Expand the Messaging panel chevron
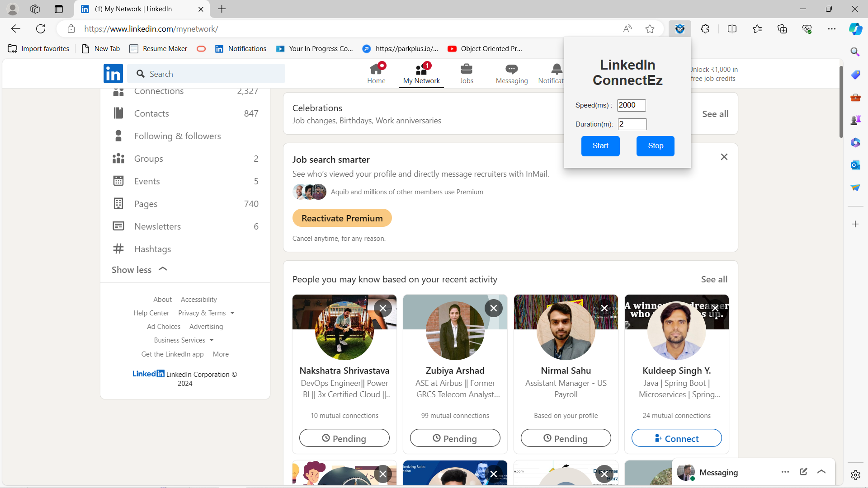Viewport: 868px width, 488px height. [821, 472]
